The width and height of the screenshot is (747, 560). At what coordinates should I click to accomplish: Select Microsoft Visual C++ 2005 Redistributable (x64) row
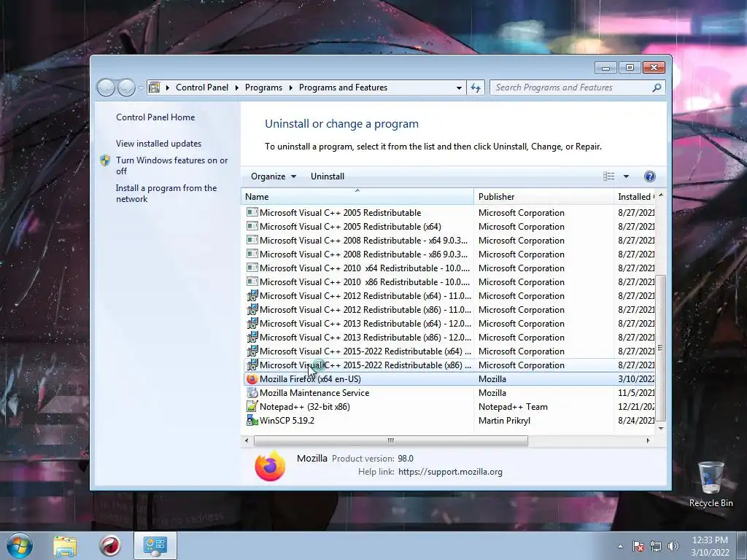tap(449, 227)
